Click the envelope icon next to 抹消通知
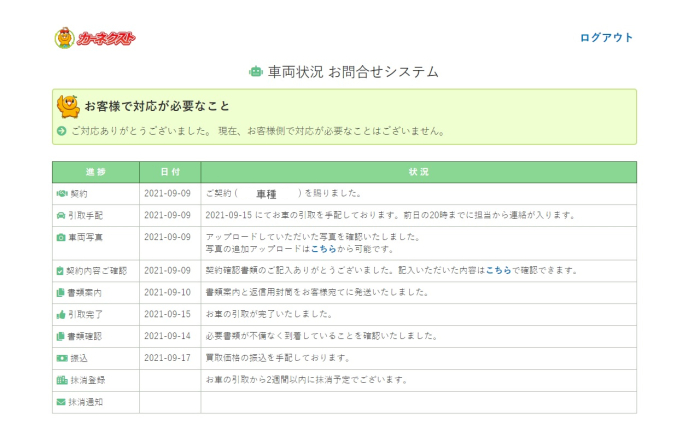 point(61,402)
